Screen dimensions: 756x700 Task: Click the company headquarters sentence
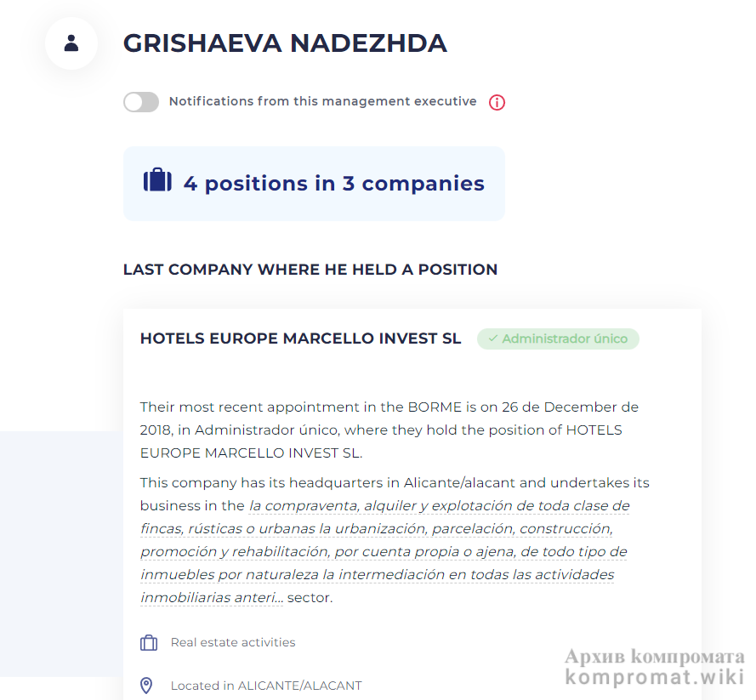[x=394, y=483]
